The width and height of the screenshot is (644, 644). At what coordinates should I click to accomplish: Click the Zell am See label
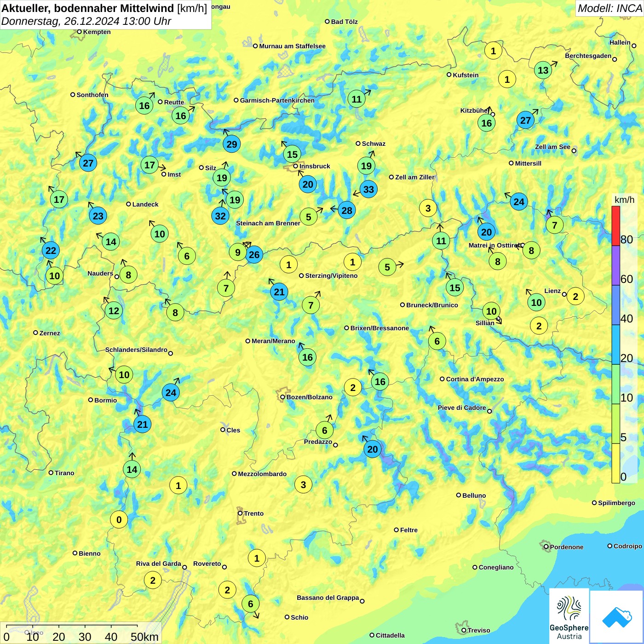[x=552, y=147]
